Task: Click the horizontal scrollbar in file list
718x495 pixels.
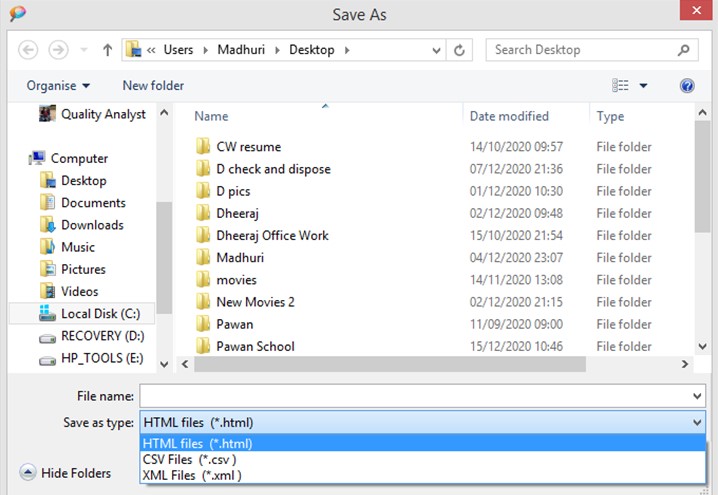Action: click(x=390, y=364)
